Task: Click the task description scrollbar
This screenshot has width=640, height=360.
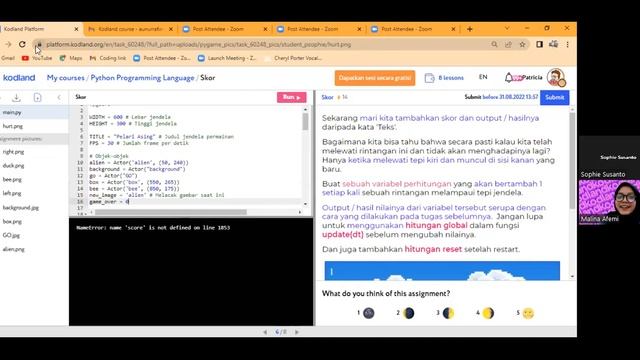Action: [x=572, y=161]
